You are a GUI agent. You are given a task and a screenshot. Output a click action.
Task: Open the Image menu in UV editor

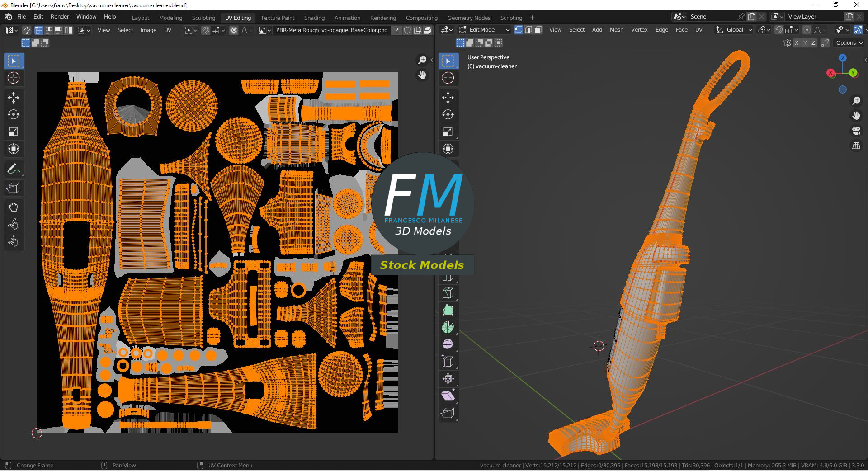point(148,30)
